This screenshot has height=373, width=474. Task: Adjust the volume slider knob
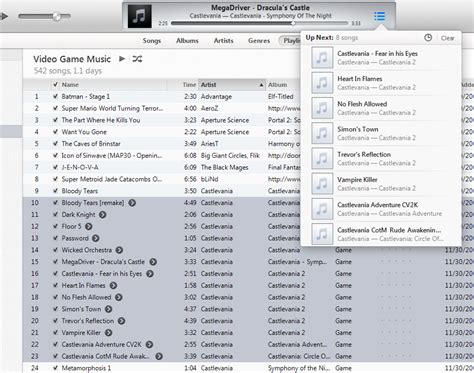[57, 16]
